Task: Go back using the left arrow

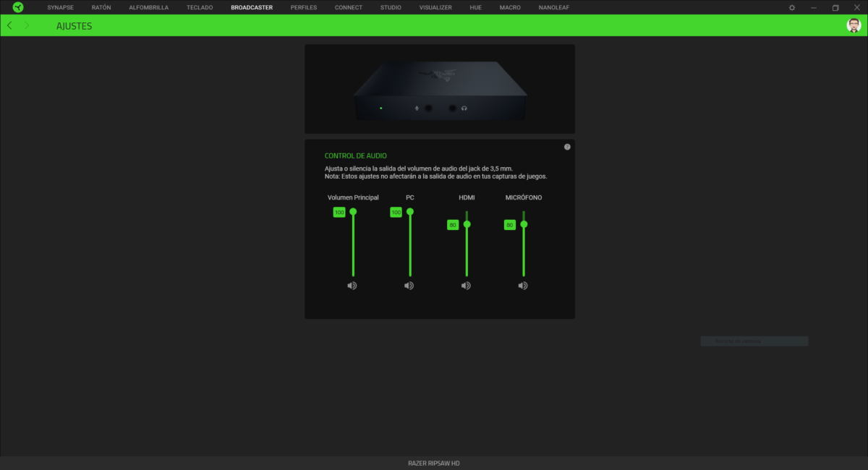Action: [x=9, y=25]
